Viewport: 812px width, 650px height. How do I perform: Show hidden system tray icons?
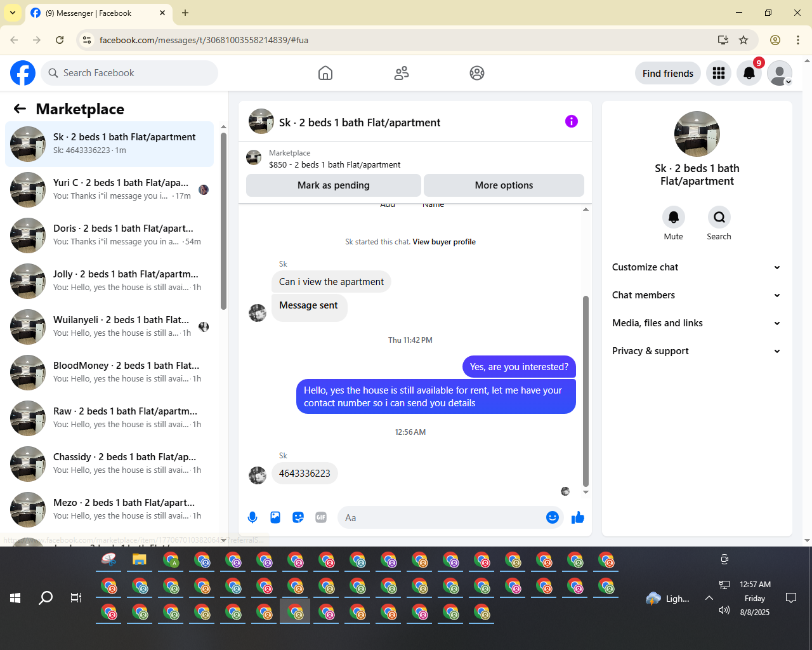tap(709, 598)
